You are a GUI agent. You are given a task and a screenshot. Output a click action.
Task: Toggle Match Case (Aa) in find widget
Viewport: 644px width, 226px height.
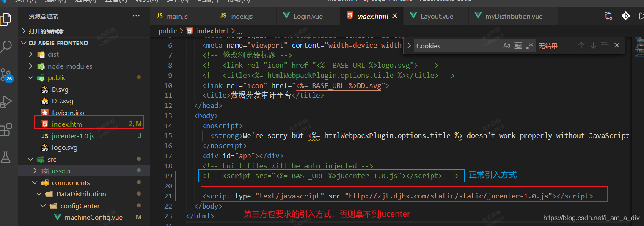506,46
